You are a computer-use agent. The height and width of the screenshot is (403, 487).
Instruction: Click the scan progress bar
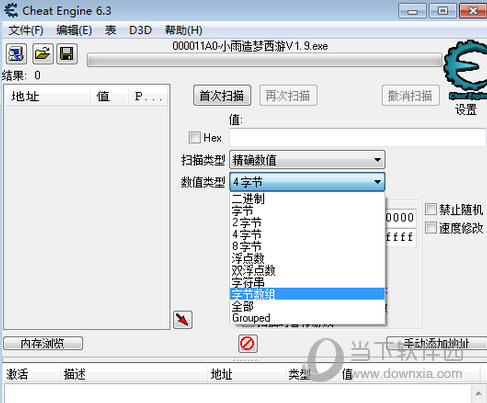coord(264,60)
